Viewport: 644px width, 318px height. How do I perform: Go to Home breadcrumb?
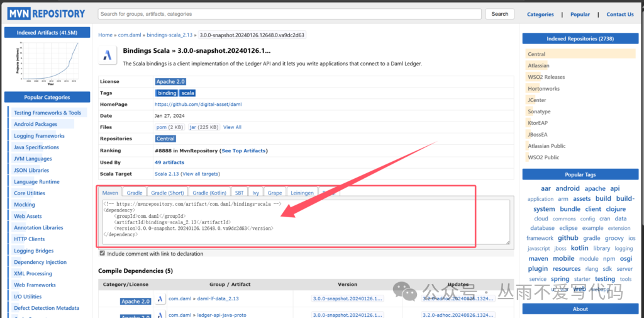105,35
